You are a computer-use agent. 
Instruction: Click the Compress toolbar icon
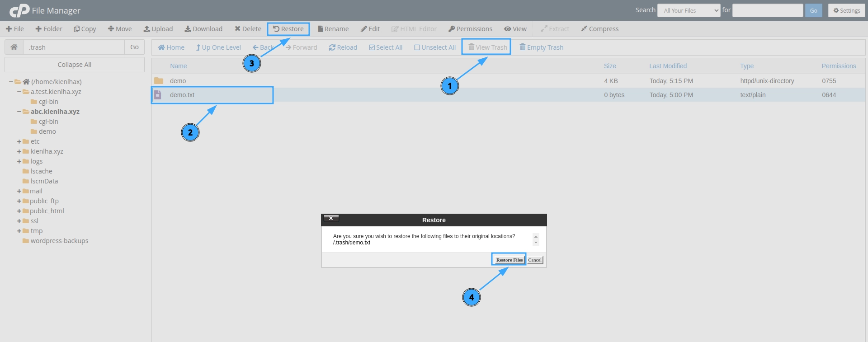pos(584,29)
